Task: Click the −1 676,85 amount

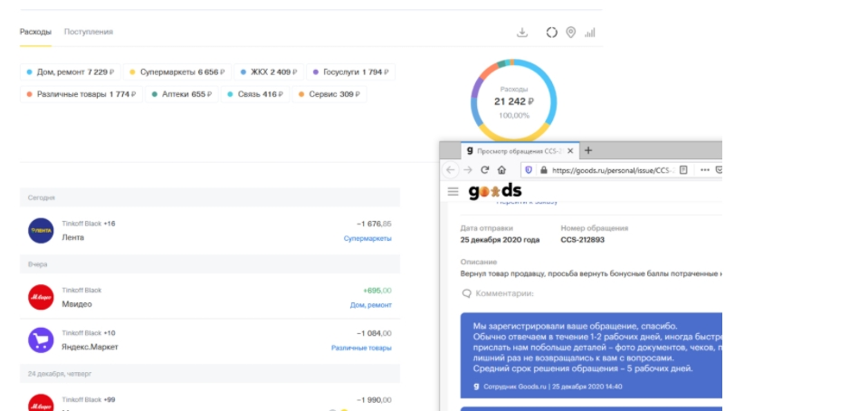Action: coord(374,224)
